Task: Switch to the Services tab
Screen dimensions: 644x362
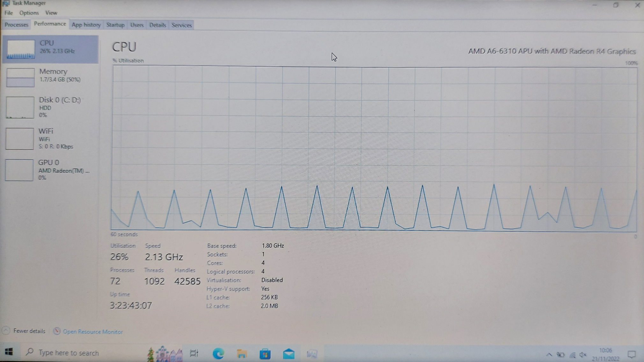Action: (181, 25)
